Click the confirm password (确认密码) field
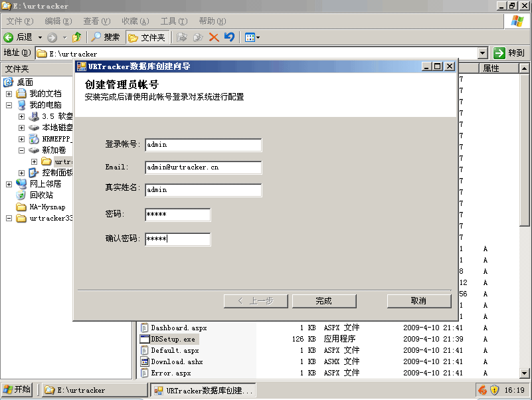This screenshot has height=400, width=532. click(x=178, y=239)
